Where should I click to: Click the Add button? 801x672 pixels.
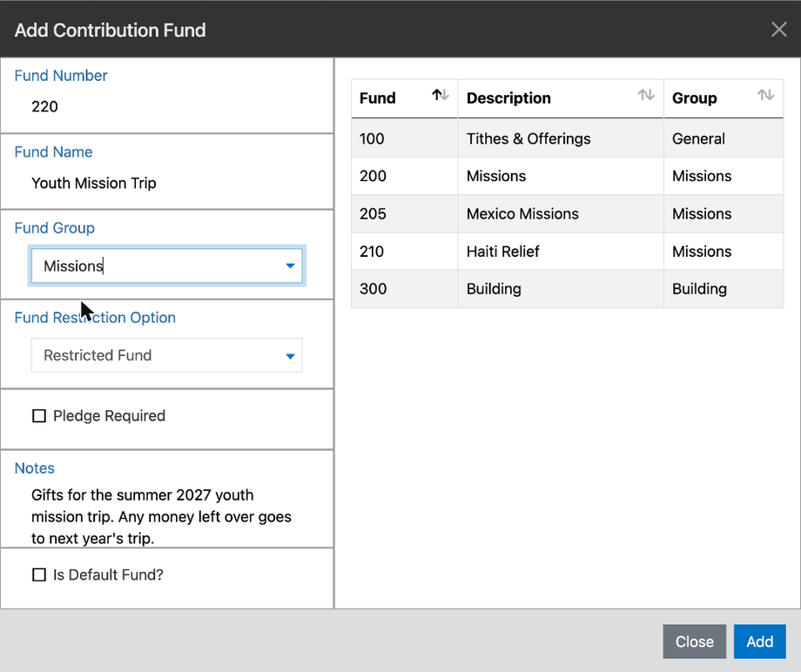pos(759,642)
